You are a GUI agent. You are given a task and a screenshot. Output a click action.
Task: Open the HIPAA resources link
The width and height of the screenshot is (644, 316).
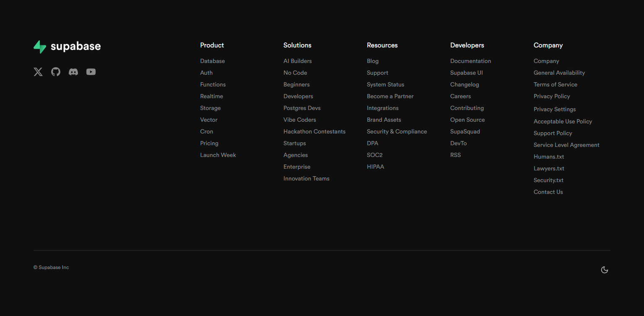click(375, 167)
